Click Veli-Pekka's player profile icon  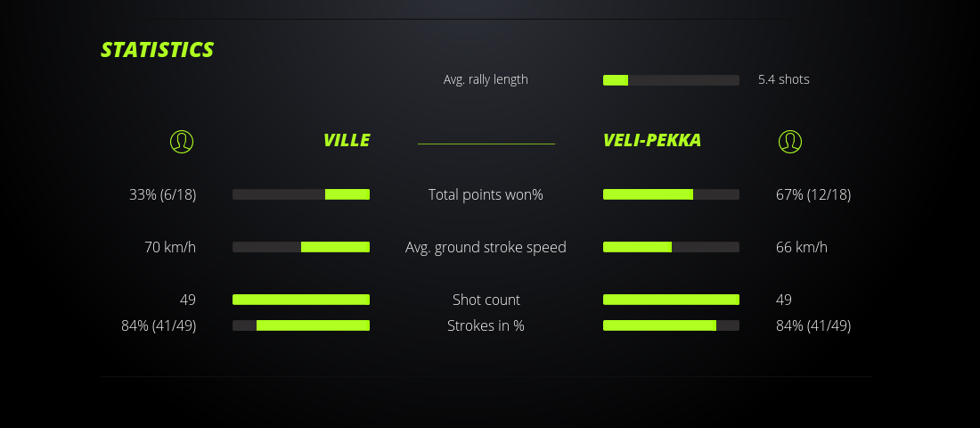[790, 141]
